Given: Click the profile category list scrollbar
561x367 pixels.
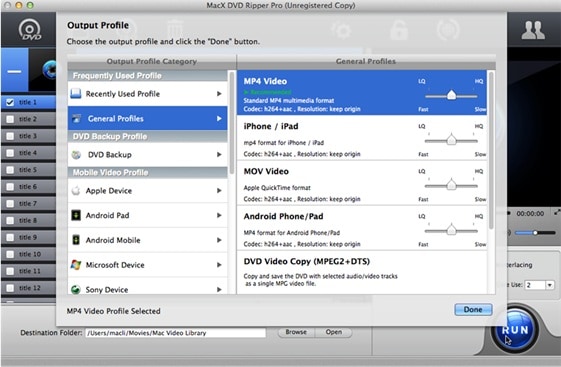Looking at the screenshot, I should pos(231,123).
